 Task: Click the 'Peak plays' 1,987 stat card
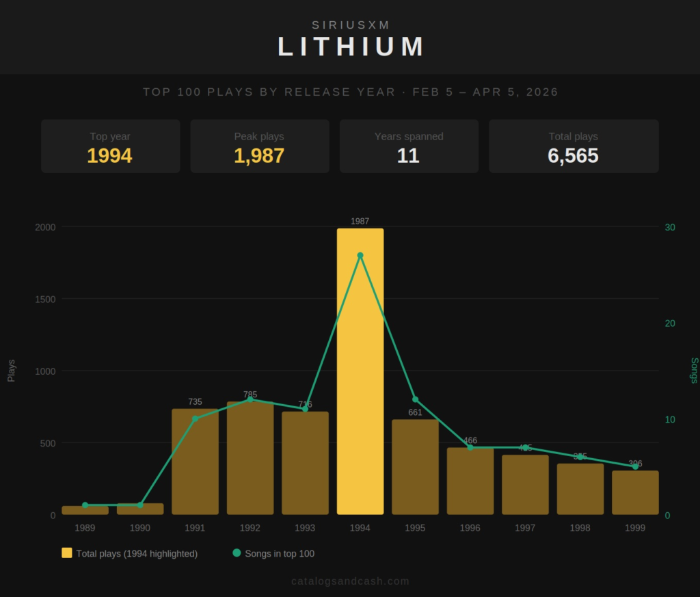[x=260, y=146]
